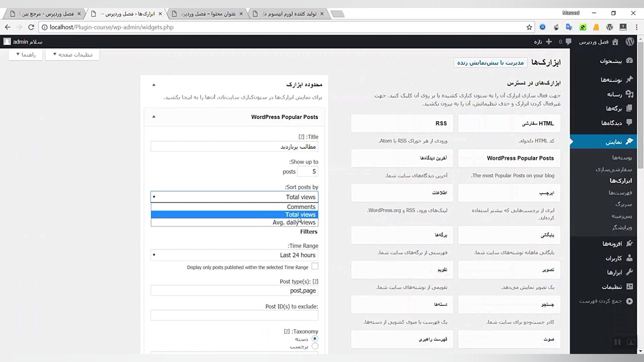Click the Post ID(s) to exclude field
This screenshot has width=644, height=362.
[234, 315]
